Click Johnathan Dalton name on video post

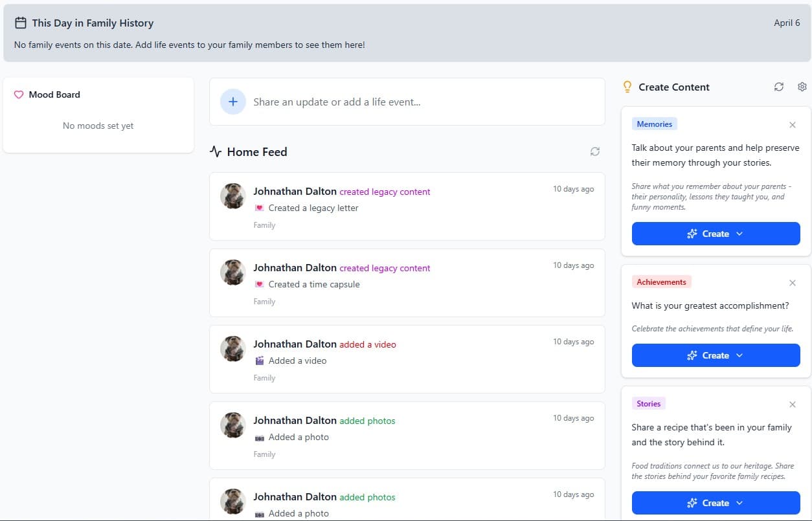coord(295,344)
